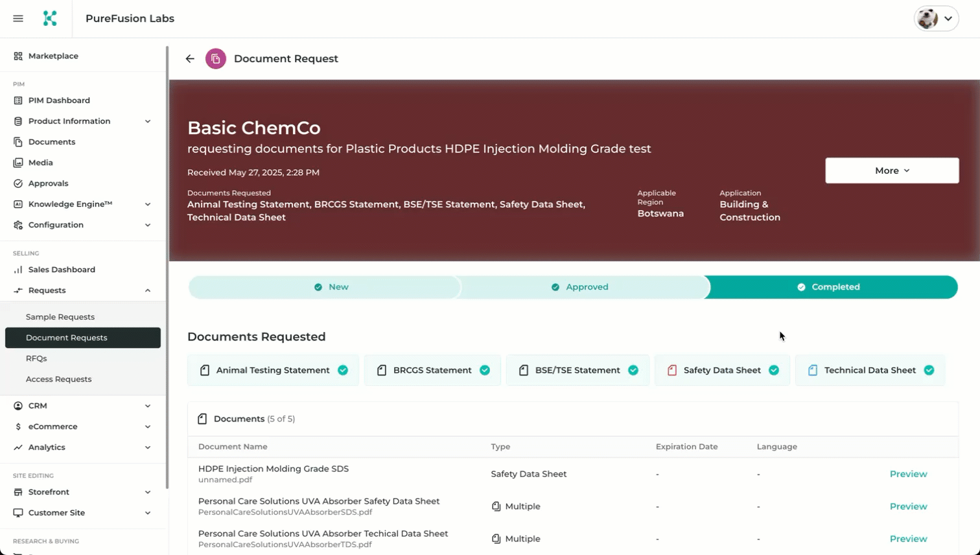Viewport: 980px width, 555px height.
Task: Click the Technical Data Sheet chip
Action: (x=870, y=370)
